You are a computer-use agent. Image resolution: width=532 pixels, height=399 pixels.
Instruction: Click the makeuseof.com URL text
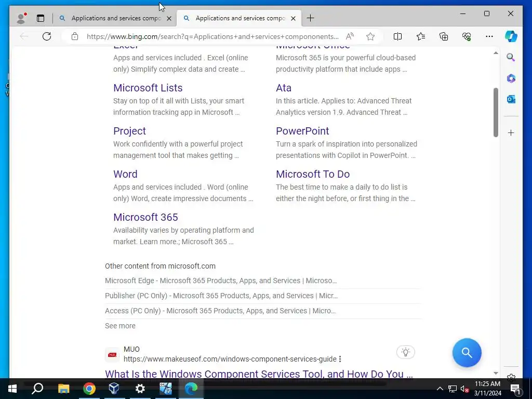click(230, 359)
